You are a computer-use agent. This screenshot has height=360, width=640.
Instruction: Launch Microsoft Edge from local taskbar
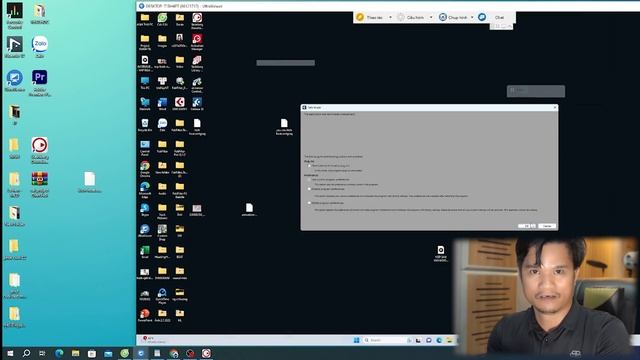[x=59, y=353]
